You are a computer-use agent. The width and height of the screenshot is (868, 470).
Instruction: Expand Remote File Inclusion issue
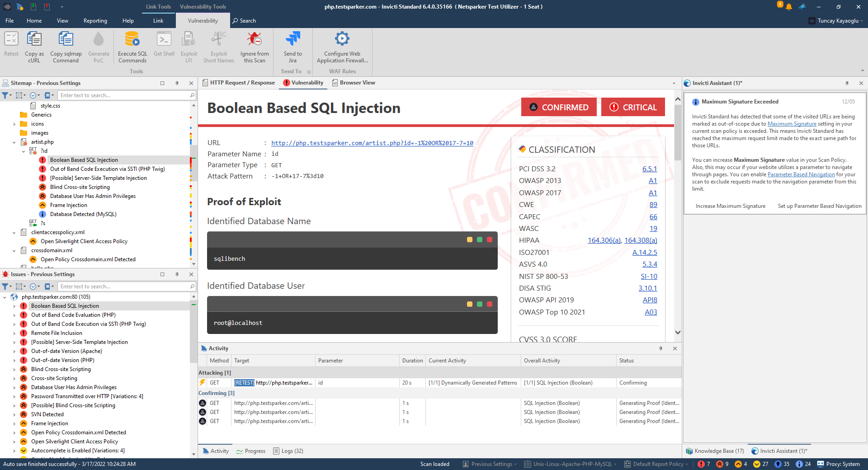click(14, 333)
